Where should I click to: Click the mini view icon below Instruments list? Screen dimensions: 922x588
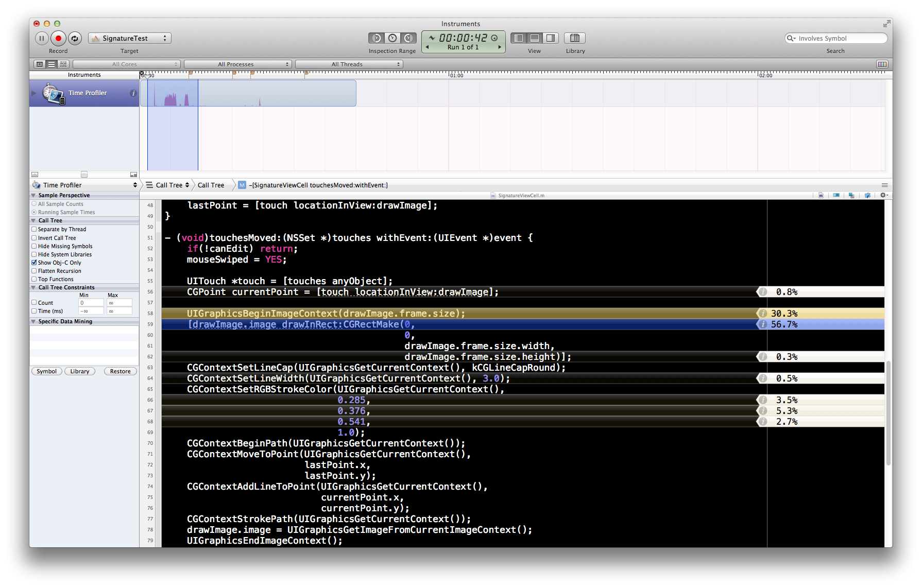pos(133,175)
